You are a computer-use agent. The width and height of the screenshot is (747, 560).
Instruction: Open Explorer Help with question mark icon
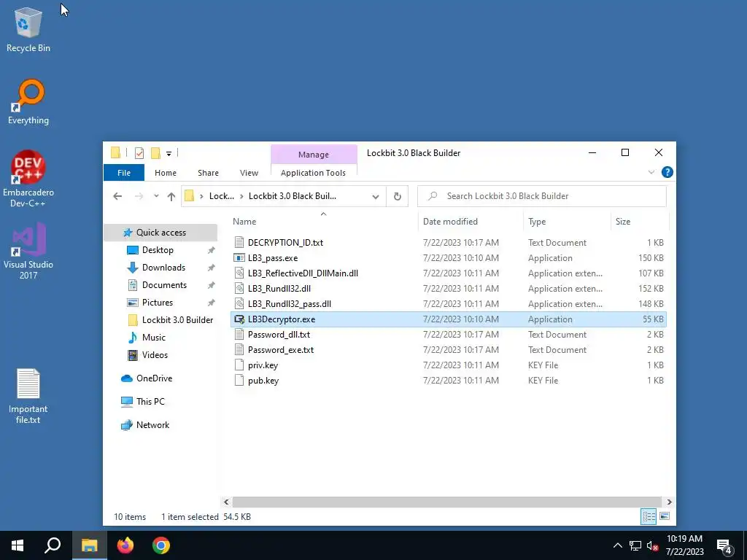[x=667, y=172]
